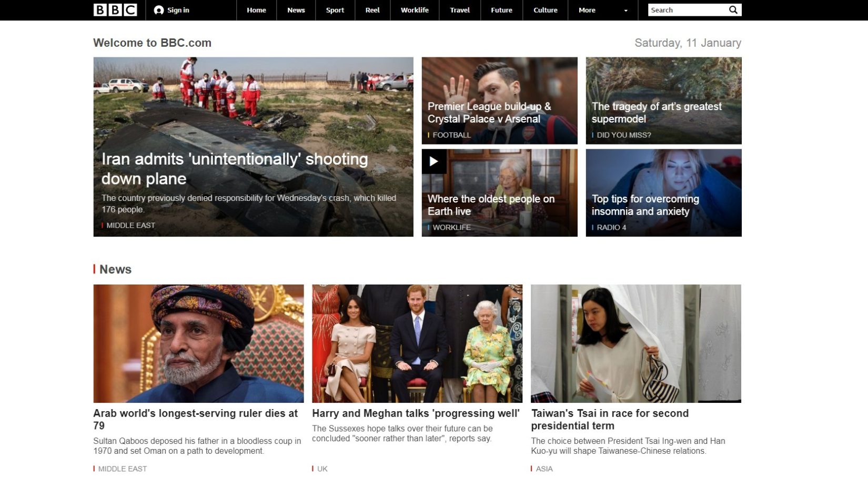The width and height of the screenshot is (868, 488).
Task: Click the ASIA category tag
Action: pos(544,469)
